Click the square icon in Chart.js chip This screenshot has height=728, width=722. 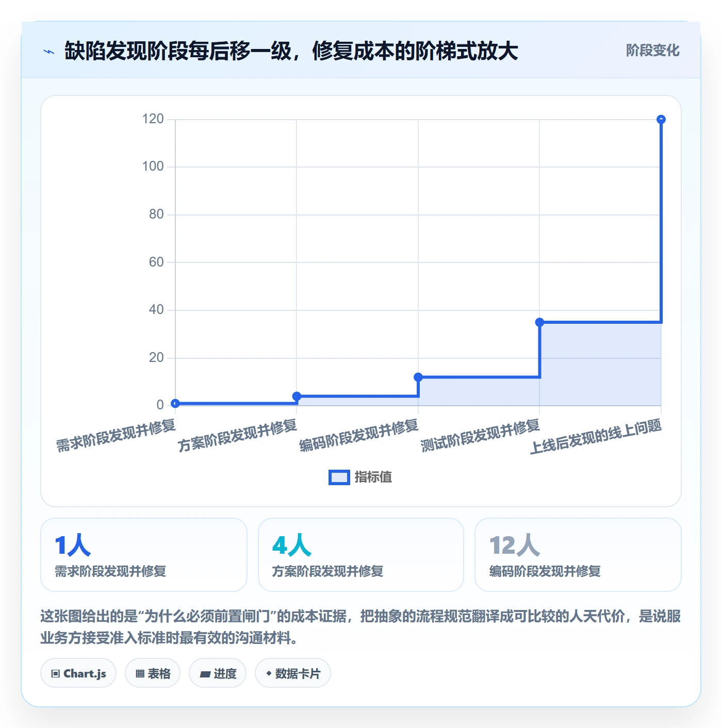[56, 673]
